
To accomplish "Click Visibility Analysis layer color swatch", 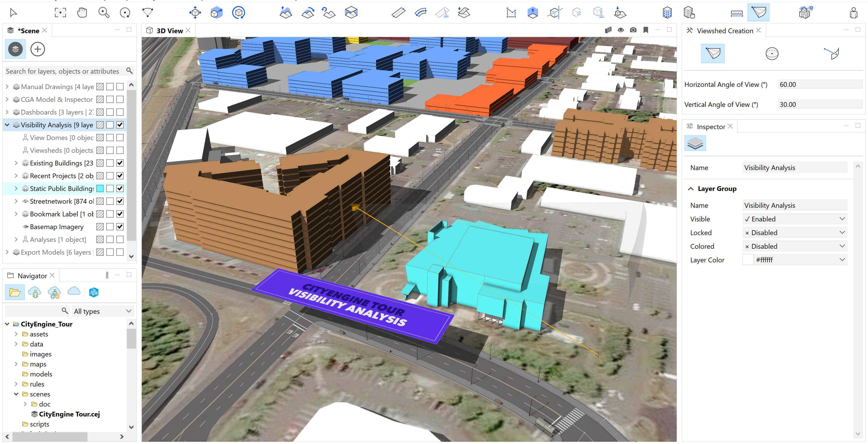I will (100, 125).
